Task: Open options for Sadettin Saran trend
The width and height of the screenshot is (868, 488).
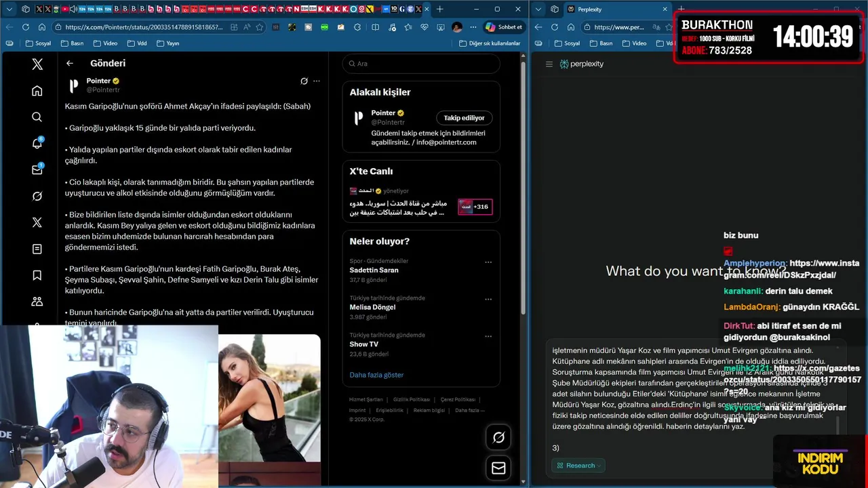Action: [488, 262]
